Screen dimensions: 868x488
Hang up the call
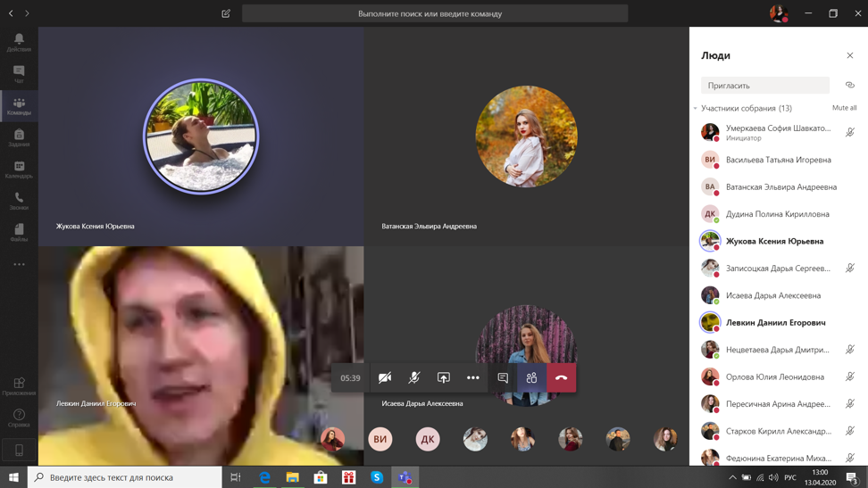tap(562, 377)
